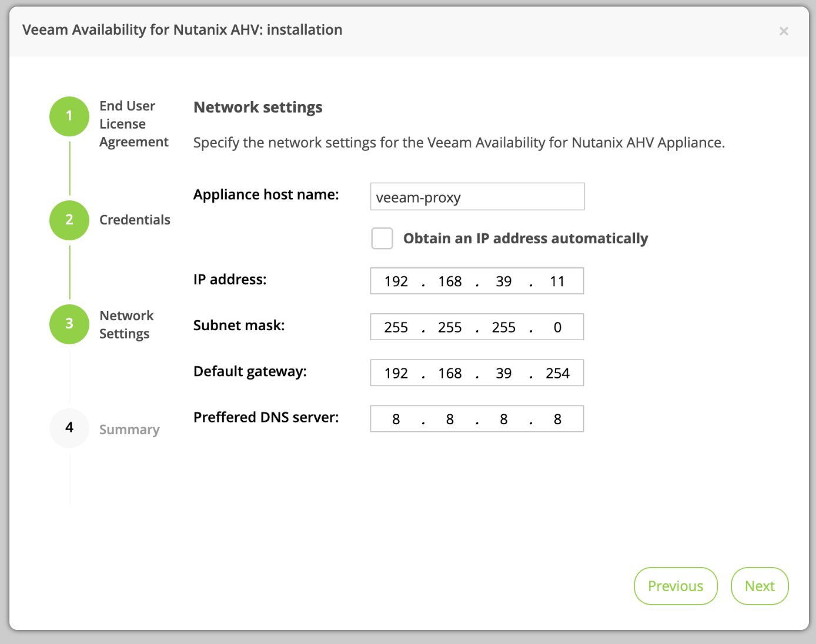Enable Obtain an IP address automatically
This screenshot has width=816, height=644.
pyautogui.click(x=382, y=239)
